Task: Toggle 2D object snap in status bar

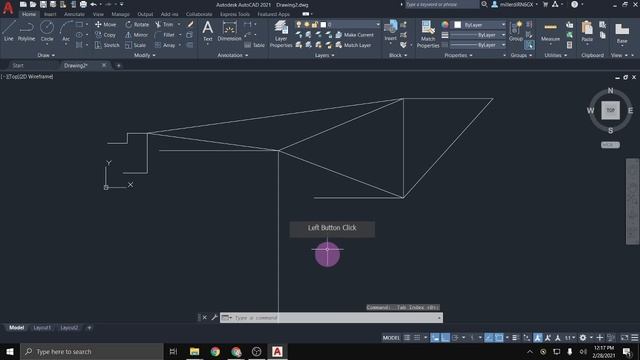Action: (499, 338)
